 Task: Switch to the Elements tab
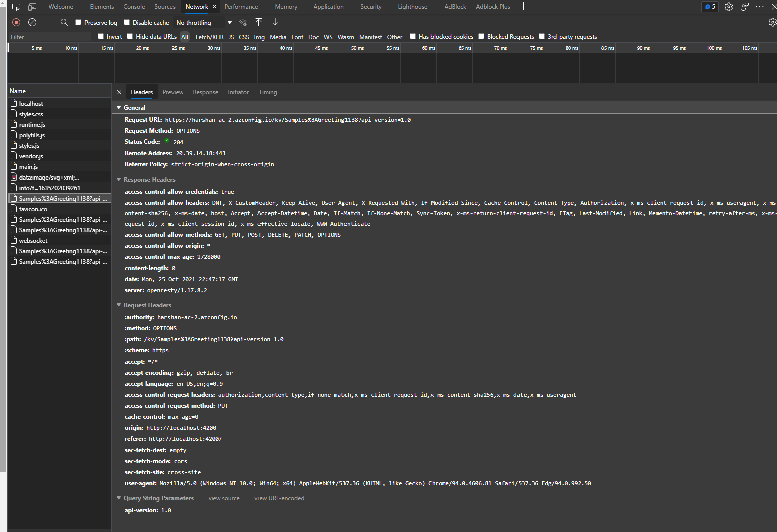(x=102, y=7)
